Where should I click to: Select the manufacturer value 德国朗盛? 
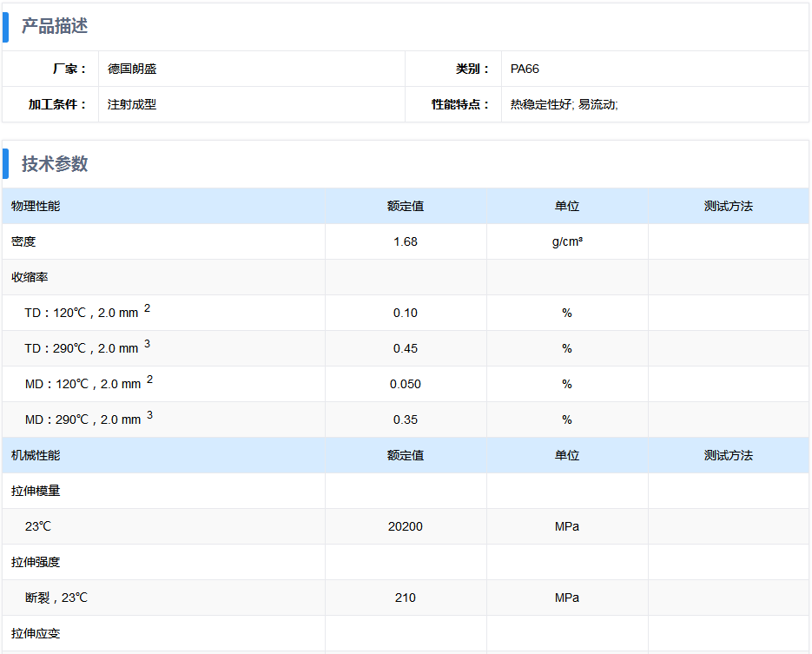click(x=132, y=69)
